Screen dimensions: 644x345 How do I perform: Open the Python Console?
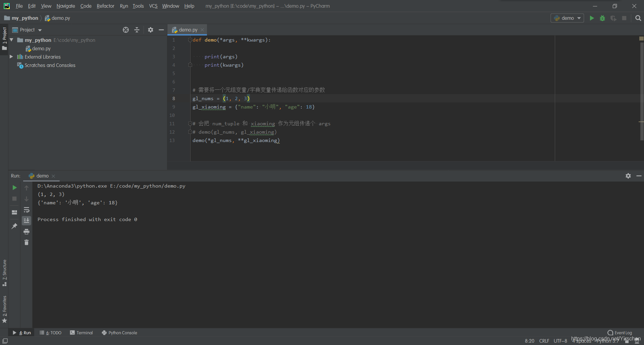[119, 333]
